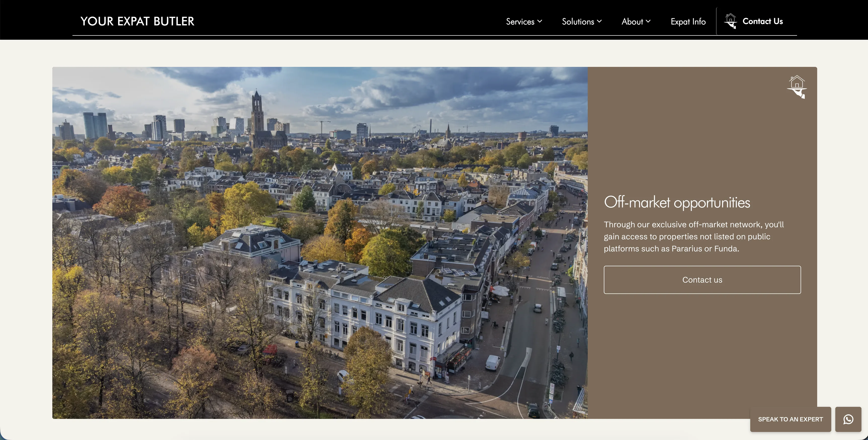
Task: Click the house icon beside header Contact Us
Action: pyautogui.click(x=731, y=21)
